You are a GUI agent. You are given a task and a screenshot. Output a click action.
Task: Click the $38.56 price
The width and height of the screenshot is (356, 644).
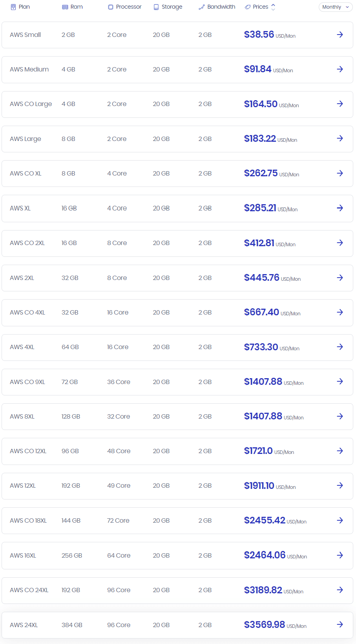coord(259,35)
